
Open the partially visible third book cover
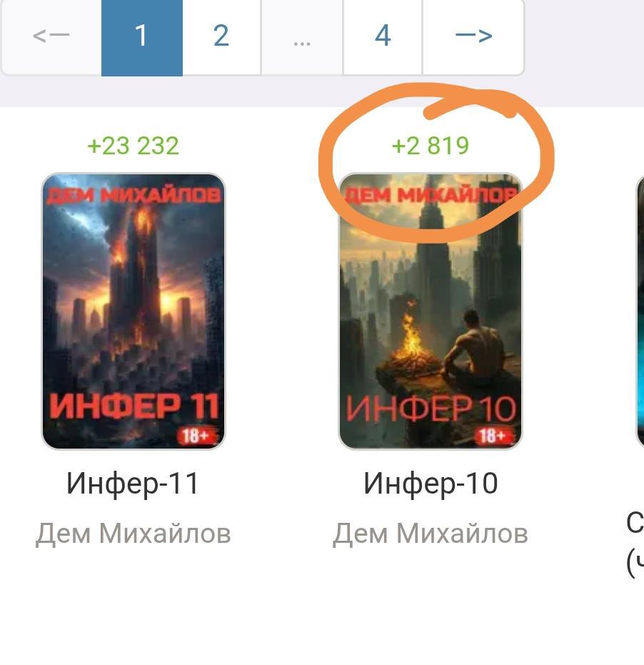click(x=640, y=311)
